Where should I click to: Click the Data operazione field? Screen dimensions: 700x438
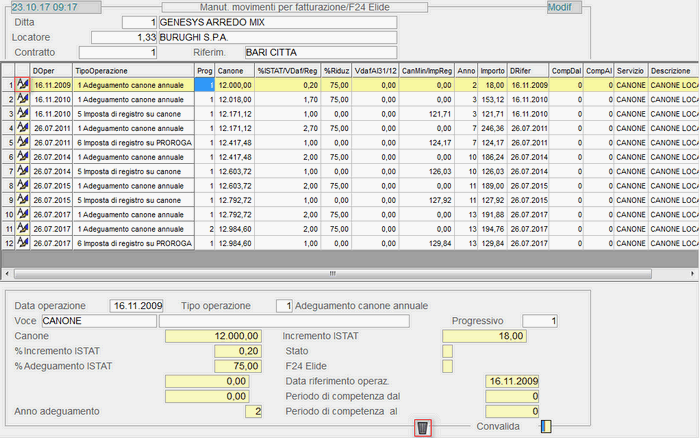click(x=137, y=306)
